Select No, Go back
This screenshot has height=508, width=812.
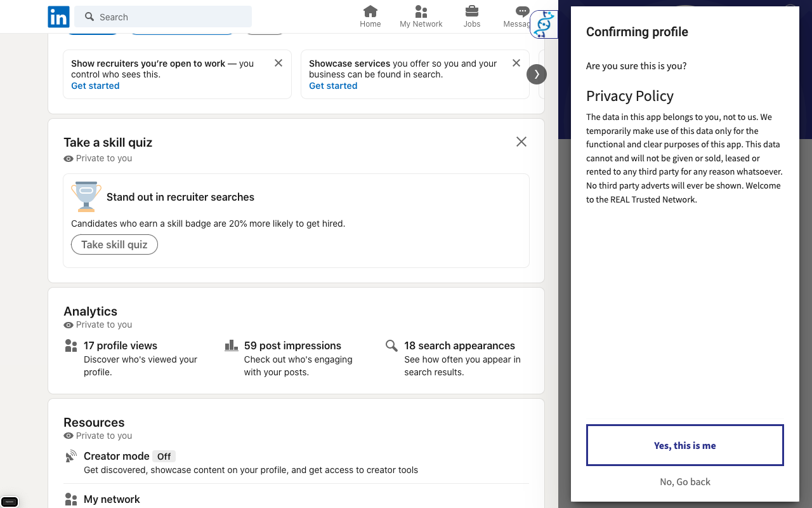(x=684, y=482)
